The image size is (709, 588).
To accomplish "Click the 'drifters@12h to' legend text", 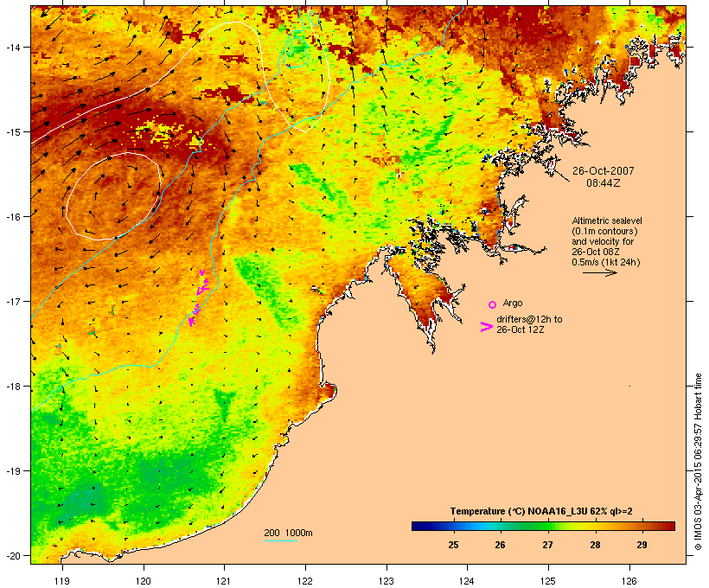I will click(529, 319).
